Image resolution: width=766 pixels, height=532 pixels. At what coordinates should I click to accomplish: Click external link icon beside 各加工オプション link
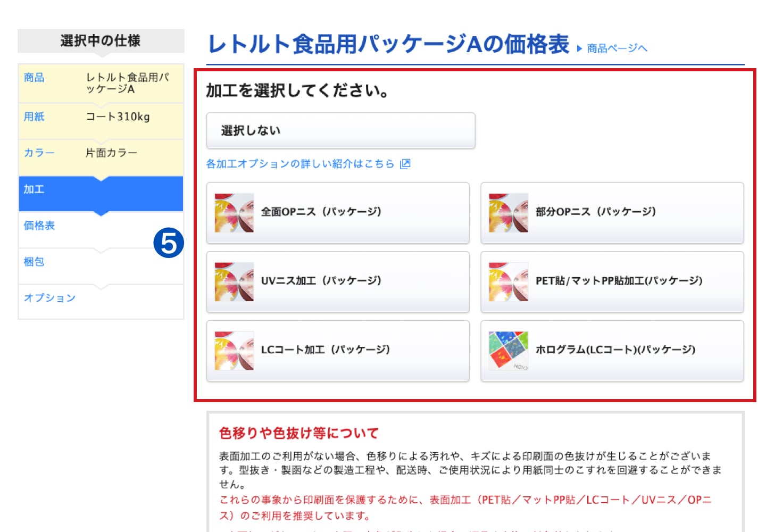405,164
